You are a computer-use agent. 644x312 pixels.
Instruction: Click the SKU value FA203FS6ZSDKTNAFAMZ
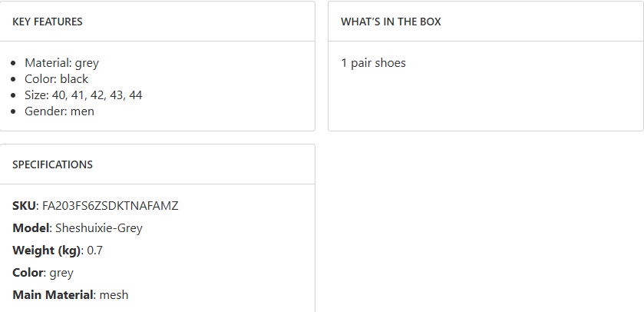click(x=110, y=206)
